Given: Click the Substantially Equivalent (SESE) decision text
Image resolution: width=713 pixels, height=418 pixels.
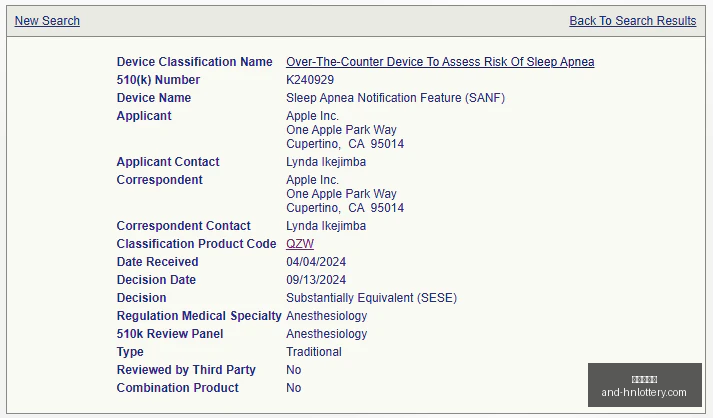Looking at the screenshot, I should (372, 298).
